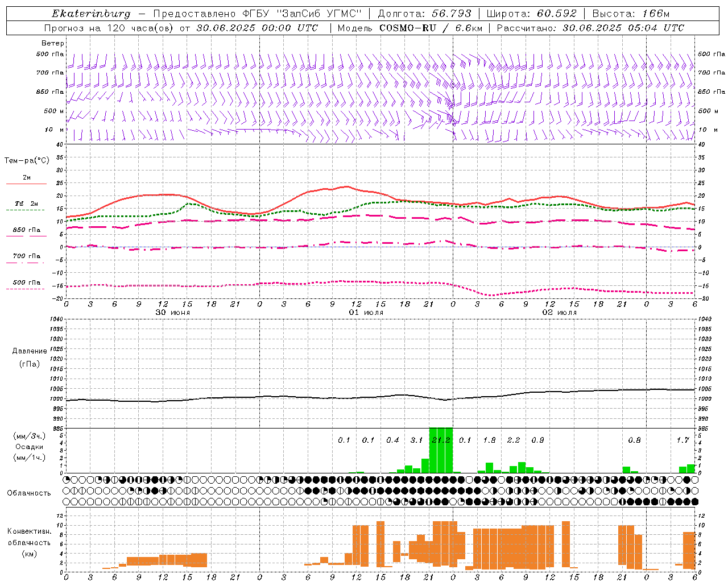Click the (км) unit of convective cloudiness
Viewport: 728px width, 582px height.
point(29,554)
